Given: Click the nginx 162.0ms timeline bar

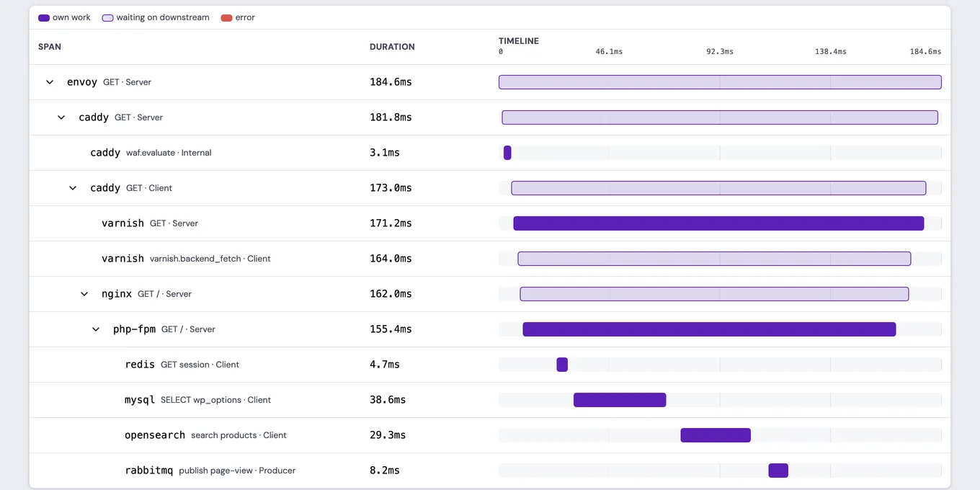Looking at the screenshot, I should pos(714,294).
